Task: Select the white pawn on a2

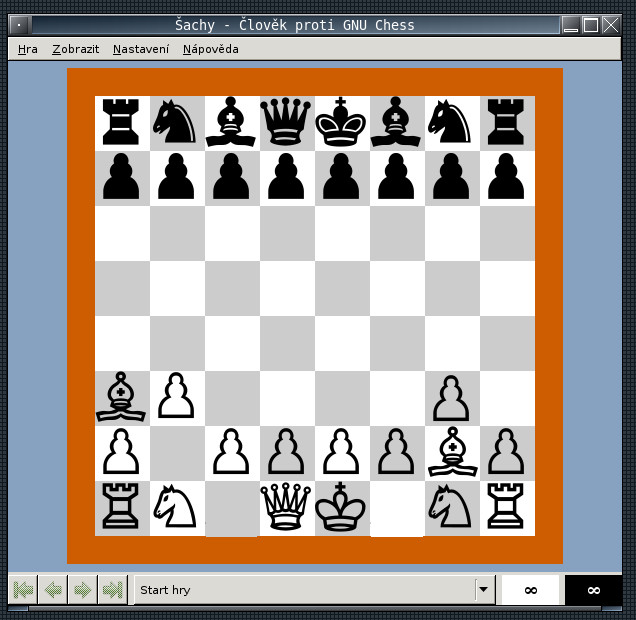Action: 121,451
